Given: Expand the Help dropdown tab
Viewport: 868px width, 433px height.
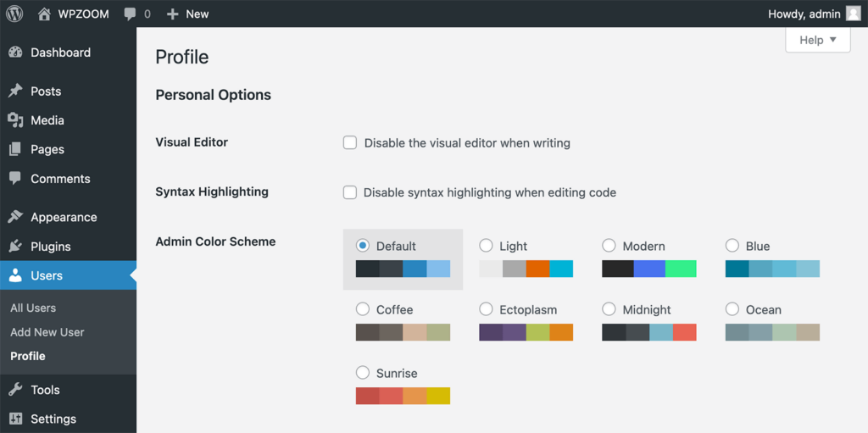Looking at the screenshot, I should point(818,40).
